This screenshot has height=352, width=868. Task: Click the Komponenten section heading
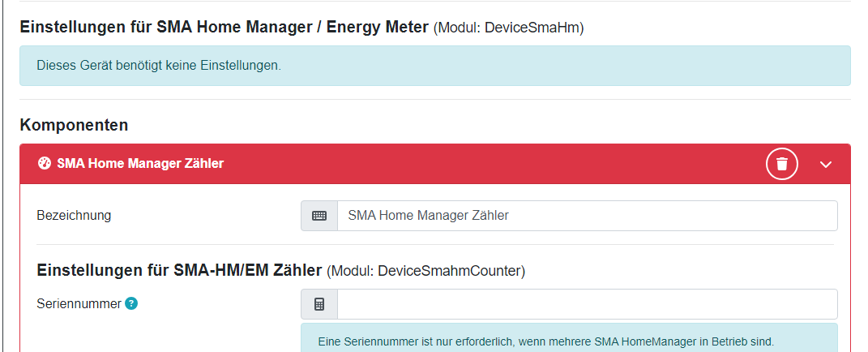[x=74, y=125]
